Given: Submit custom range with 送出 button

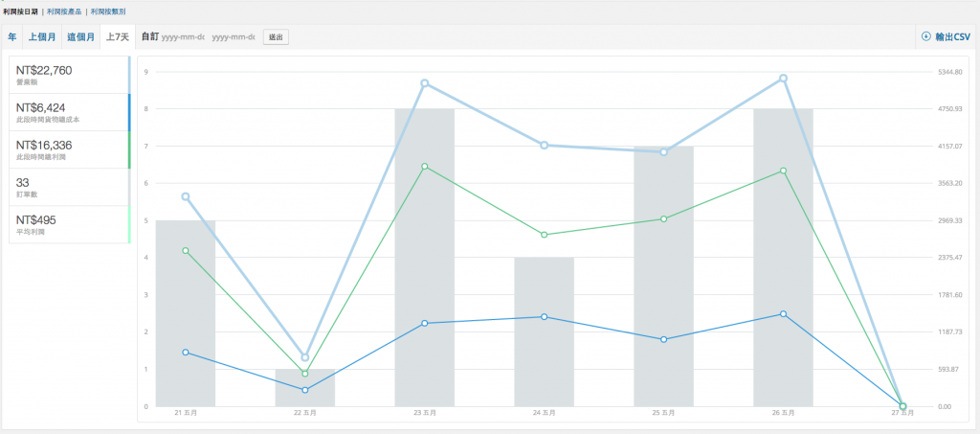Looking at the screenshot, I should 276,37.
